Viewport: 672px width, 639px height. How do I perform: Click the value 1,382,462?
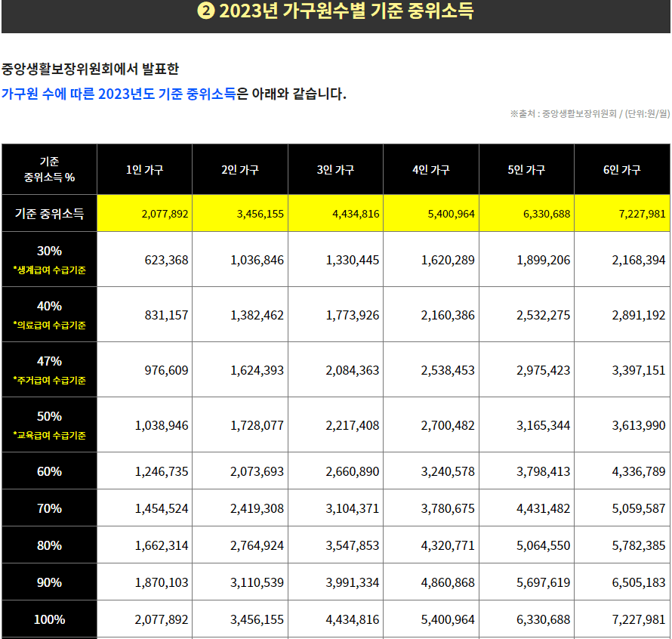click(257, 315)
